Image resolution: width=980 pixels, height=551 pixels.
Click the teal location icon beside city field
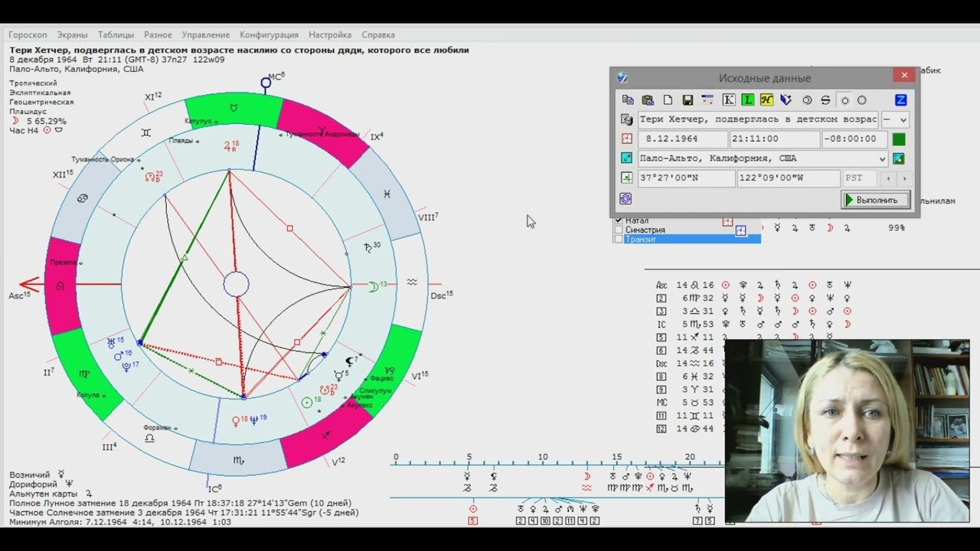point(627,158)
